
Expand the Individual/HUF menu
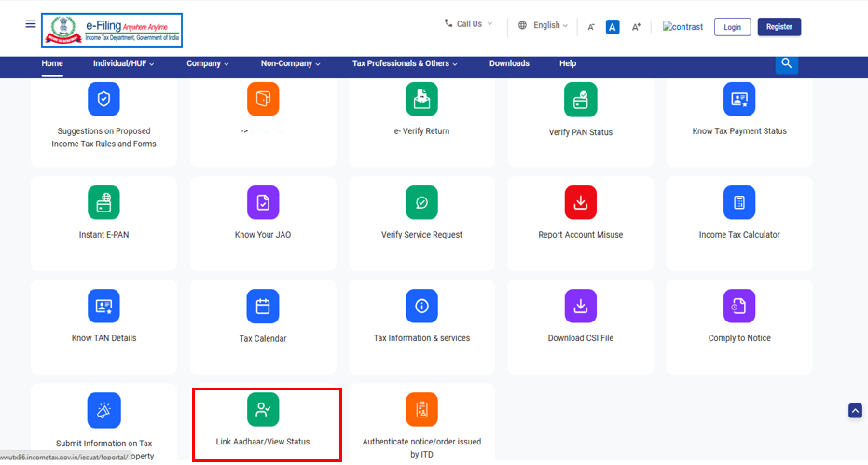pyautogui.click(x=123, y=63)
